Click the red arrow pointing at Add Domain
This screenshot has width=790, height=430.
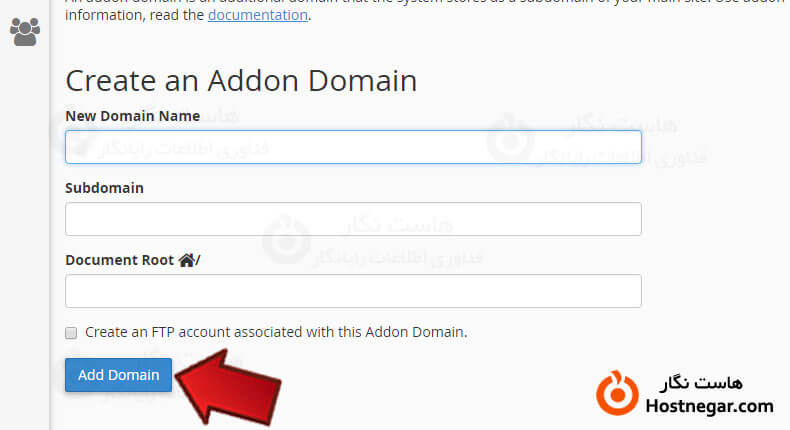[x=229, y=387]
